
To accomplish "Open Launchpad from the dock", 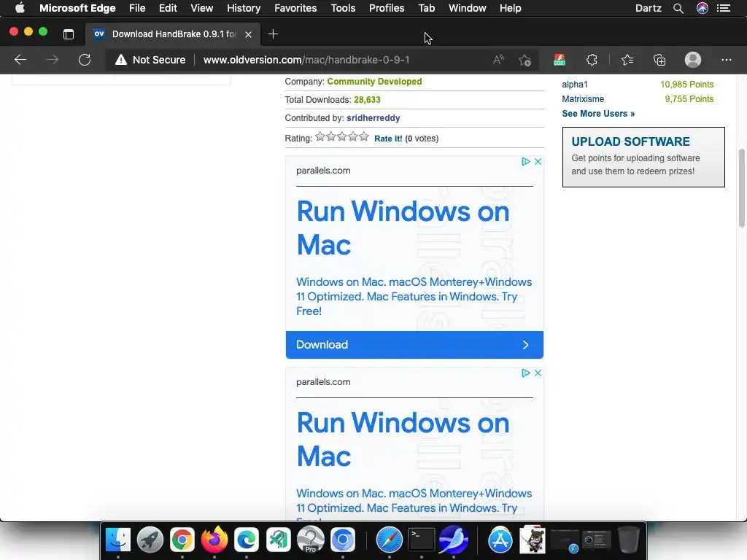I will point(150,540).
